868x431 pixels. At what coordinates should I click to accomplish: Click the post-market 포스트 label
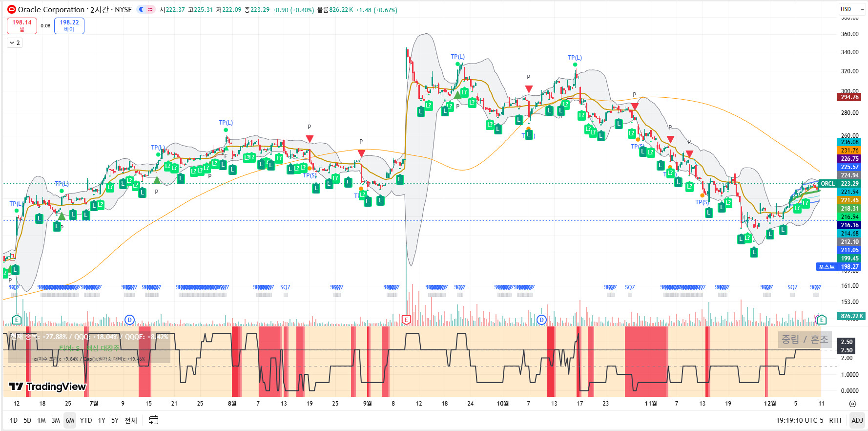[827, 267]
